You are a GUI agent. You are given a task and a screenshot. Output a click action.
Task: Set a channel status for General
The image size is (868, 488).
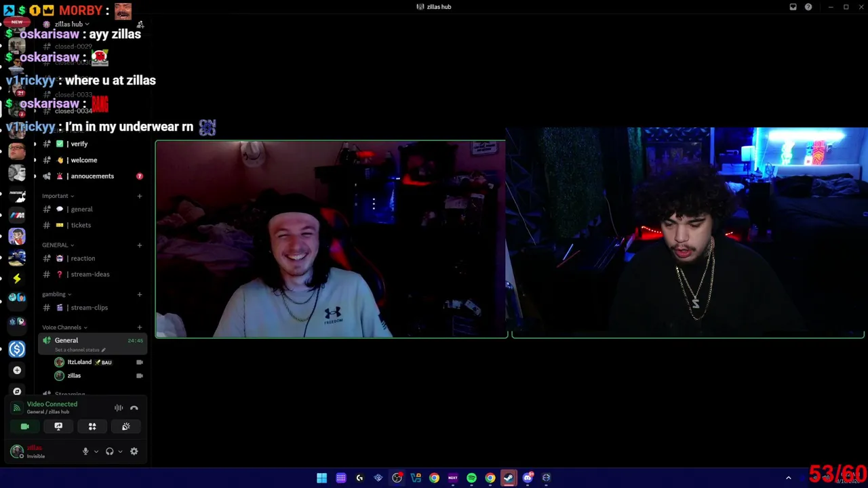click(x=80, y=350)
